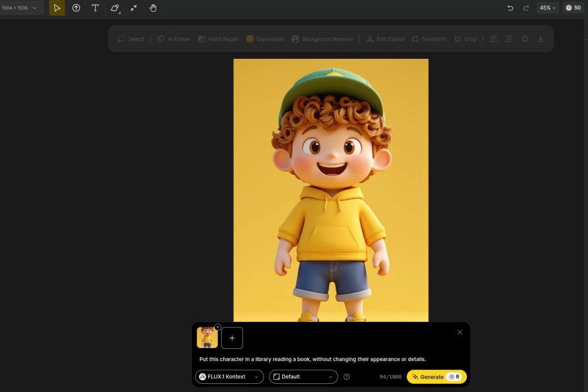Screen dimensions: 588x392
Task: Activate the Transform tool
Action: click(429, 39)
